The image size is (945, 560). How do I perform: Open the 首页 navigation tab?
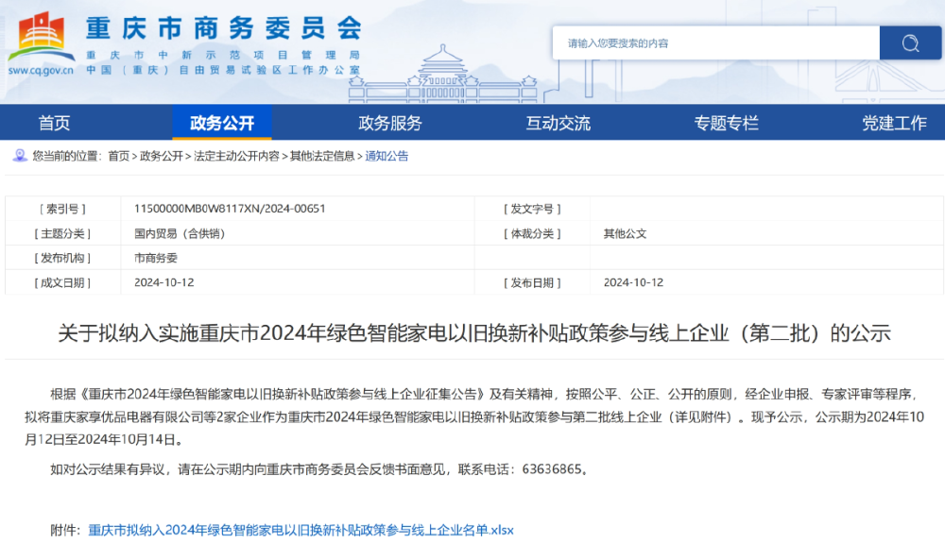54,123
